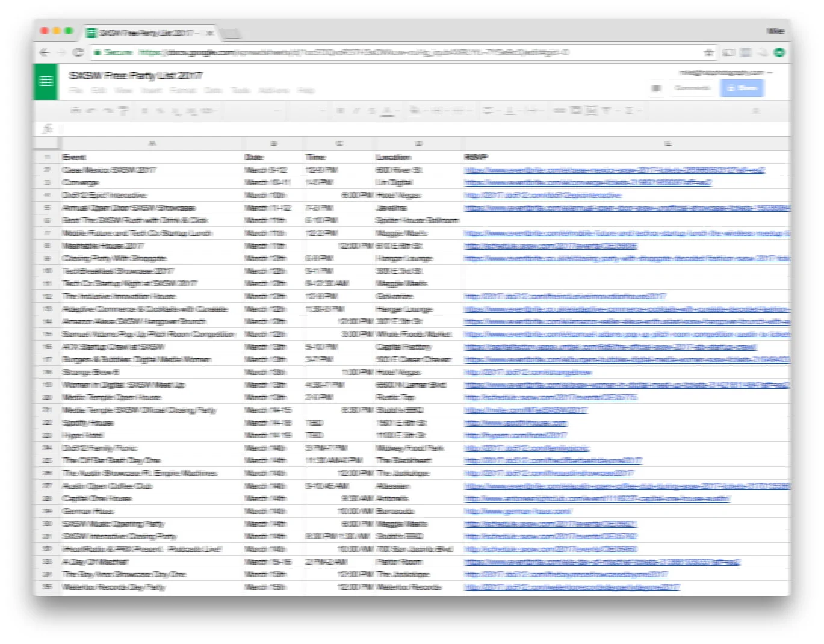Open the Data menu
The height and width of the screenshot is (644, 824).
213,90
